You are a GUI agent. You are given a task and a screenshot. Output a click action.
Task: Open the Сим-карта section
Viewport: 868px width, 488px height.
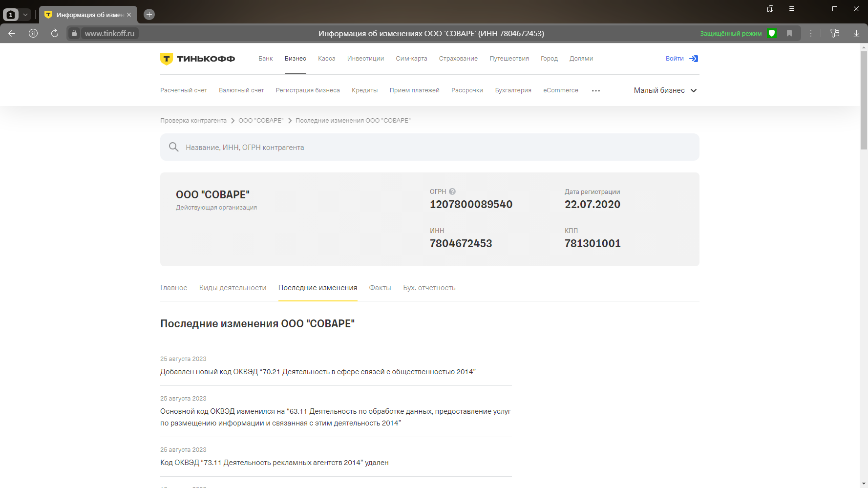411,59
